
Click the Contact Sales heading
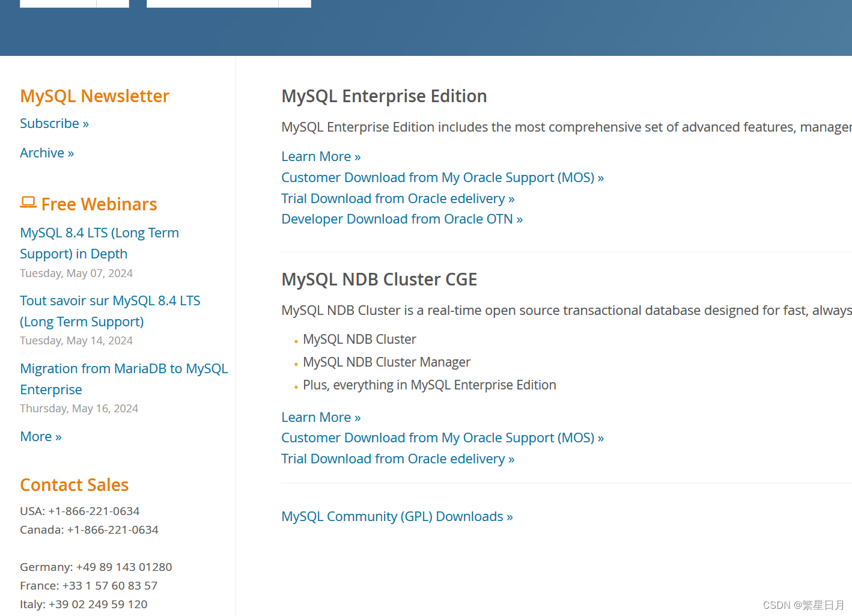(75, 485)
